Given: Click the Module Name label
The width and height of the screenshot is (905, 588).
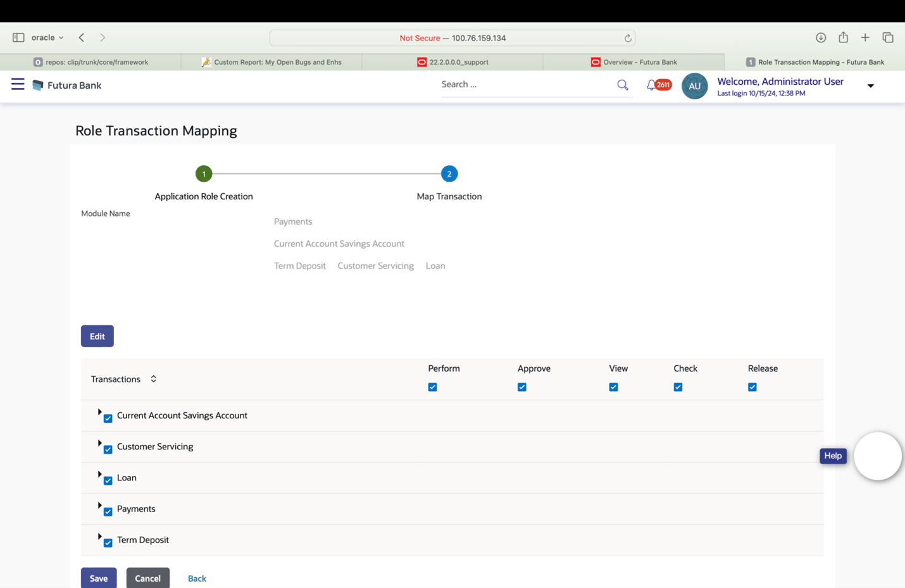Looking at the screenshot, I should pyautogui.click(x=106, y=213).
